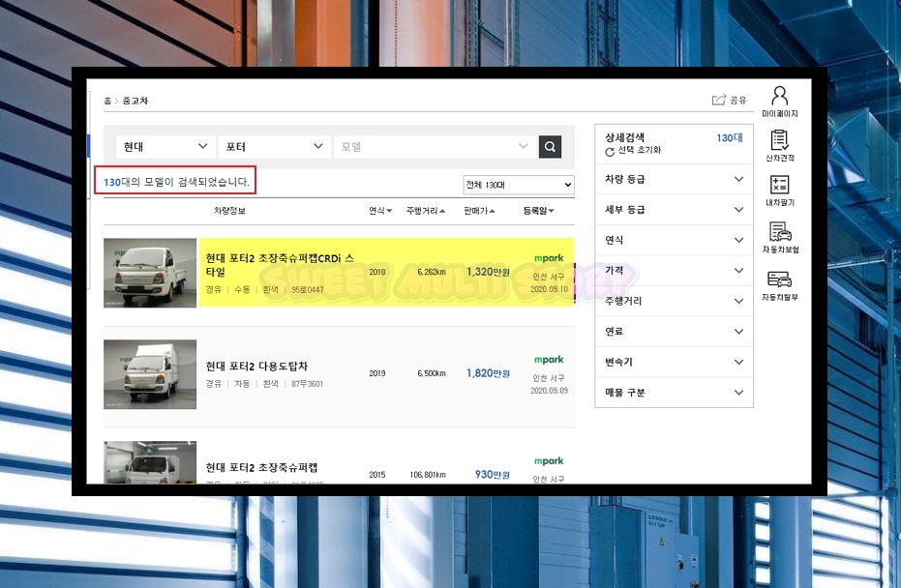
Task: Sort listings by 판매가 column
Action: [x=479, y=211]
